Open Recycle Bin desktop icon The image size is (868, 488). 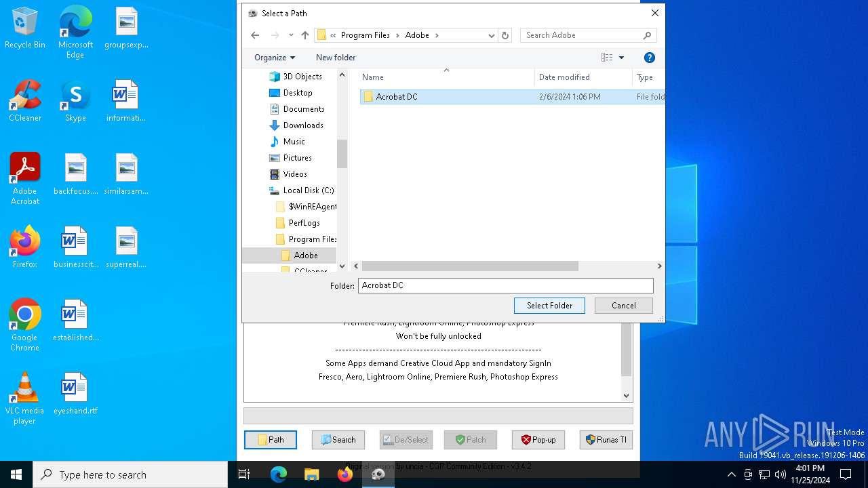click(x=25, y=28)
